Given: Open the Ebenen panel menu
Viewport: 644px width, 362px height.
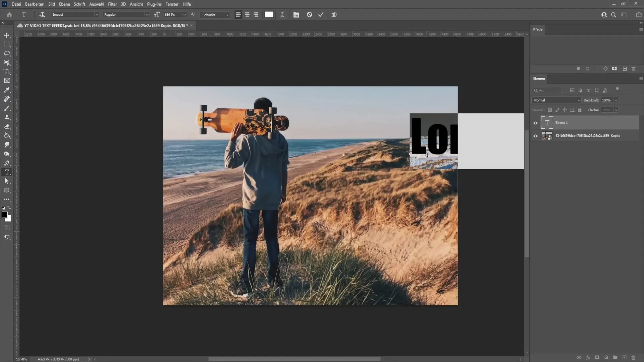Looking at the screenshot, I should point(641,79).
